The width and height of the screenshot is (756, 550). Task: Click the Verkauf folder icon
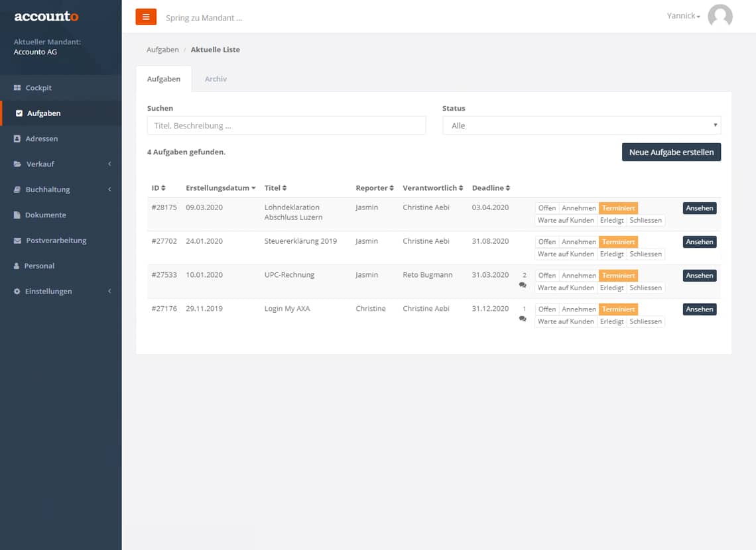pyautogui.click(x=17, y=164)
